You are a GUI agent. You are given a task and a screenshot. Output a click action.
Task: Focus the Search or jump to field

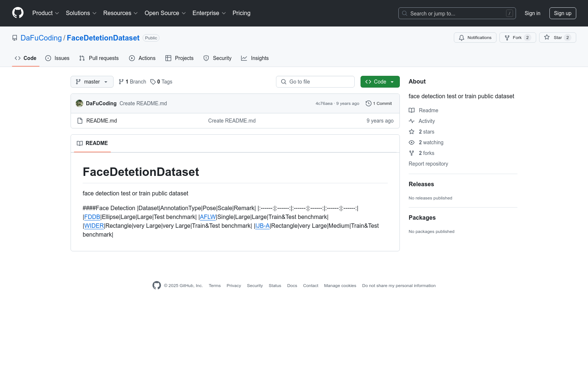point(457,13)
